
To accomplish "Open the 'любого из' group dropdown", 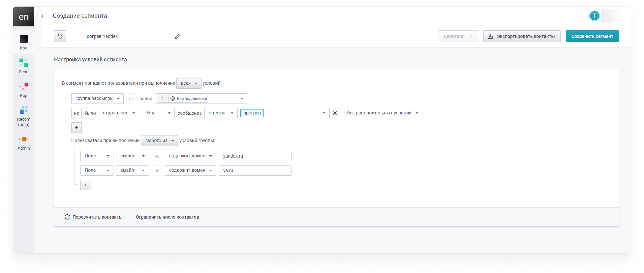I will click(160, 141).
